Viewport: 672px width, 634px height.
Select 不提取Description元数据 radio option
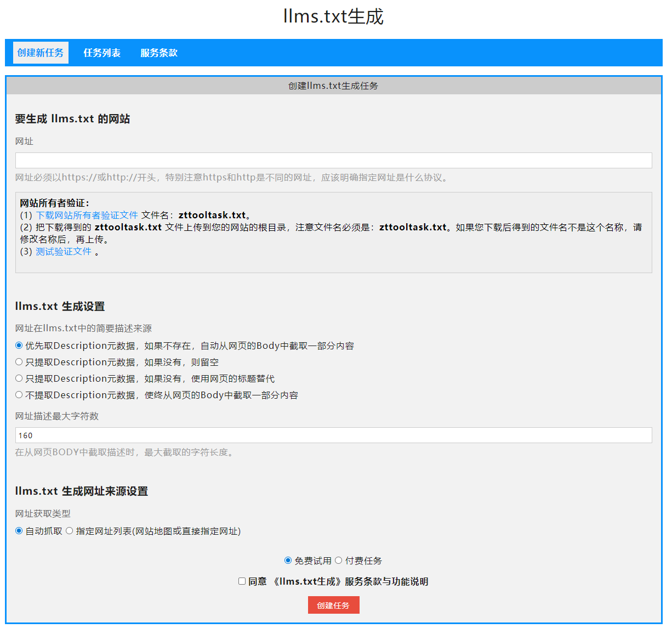19,395
